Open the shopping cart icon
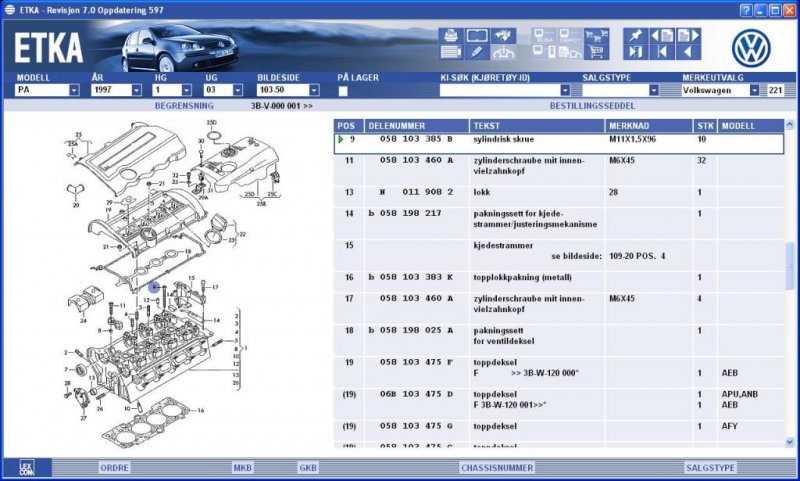Image resolution: width=800 pixels, height=481 pixels. tap(595, 52)
